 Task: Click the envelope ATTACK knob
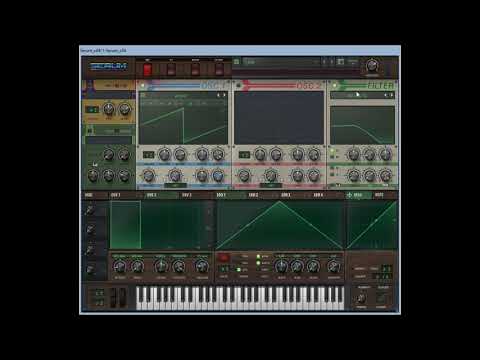point(119,266)
